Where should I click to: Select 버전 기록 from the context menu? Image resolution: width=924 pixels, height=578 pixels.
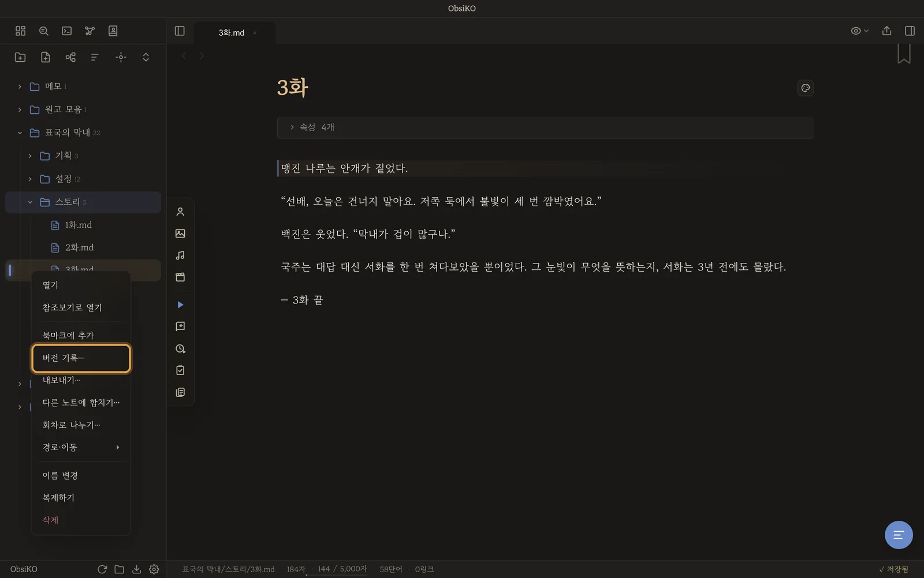point(81,358)
